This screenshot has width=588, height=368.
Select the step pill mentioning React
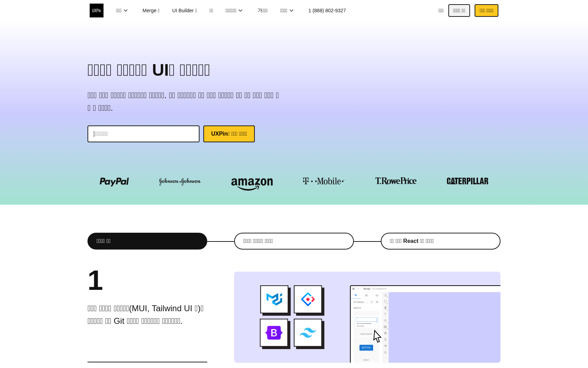[441, 241]
